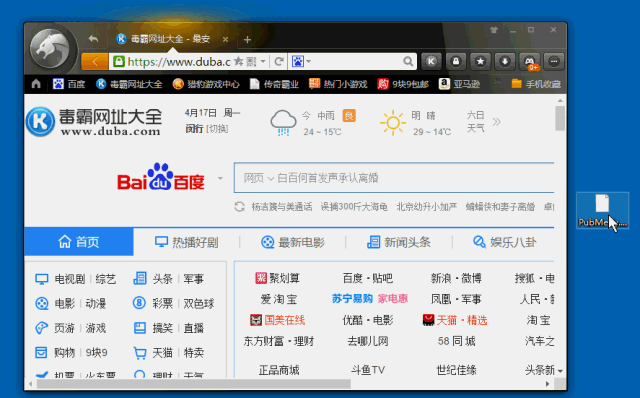Click the Baidu logo on page

point(161,177)
